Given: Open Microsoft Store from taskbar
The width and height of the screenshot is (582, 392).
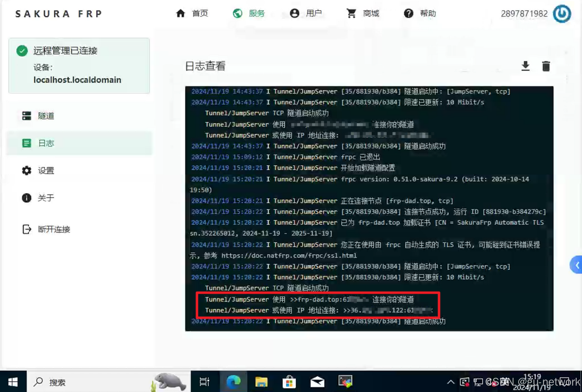Looking at the screenshot, I should 289,382.
